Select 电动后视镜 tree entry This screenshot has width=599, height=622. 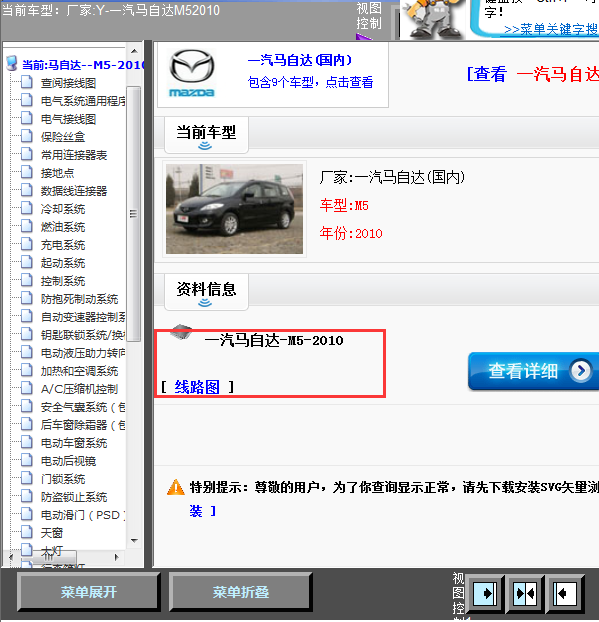click(x=68, y=461)
